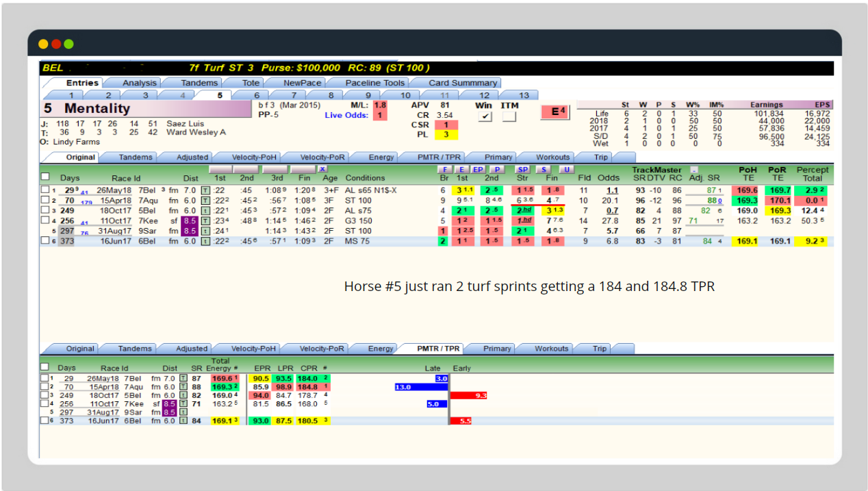Click the T surface icon in 15Apr18 upper row

point(205,201)
